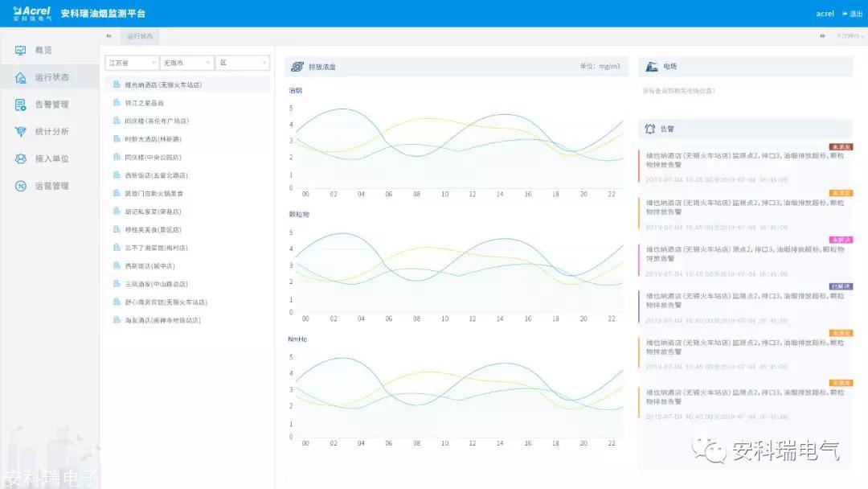This screenshot has width=868, height=489.
Task: Click the 告警管理 document icon
Action: point(21,105)
